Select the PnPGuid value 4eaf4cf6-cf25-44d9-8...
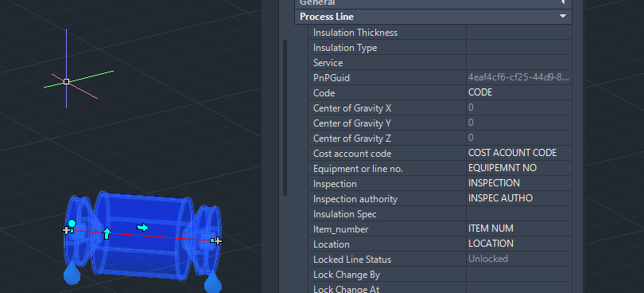 coord(518,77)
